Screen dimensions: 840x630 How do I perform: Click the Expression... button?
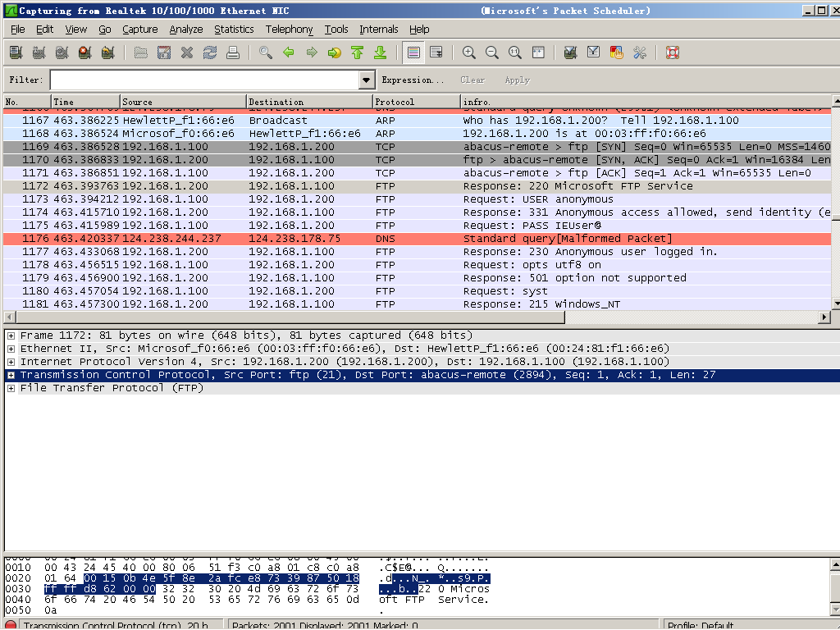pos(413,80)
